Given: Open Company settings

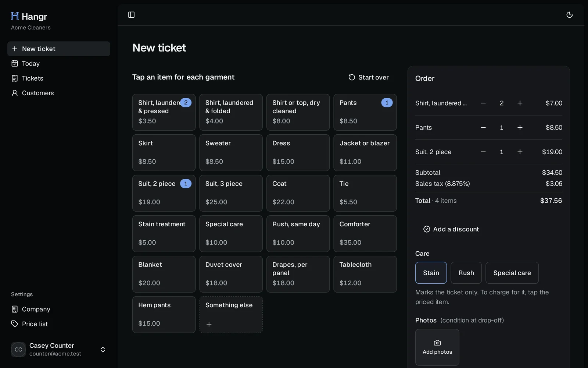Looking at the screenshot, I should pos(59,309).
